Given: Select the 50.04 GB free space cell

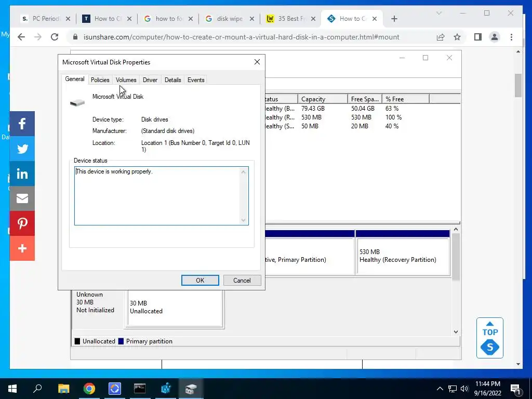Looking at the screenshot, I should click(363, 109).
